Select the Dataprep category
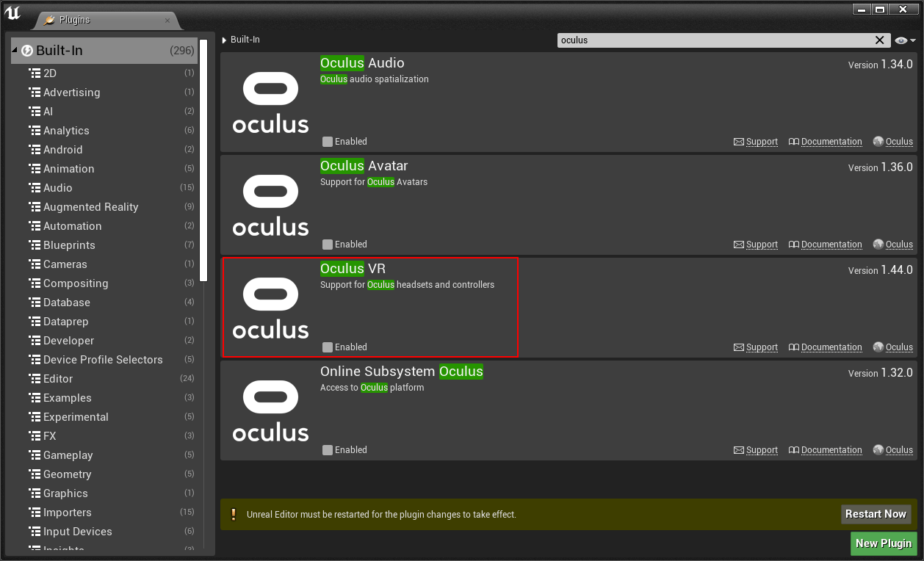924x561 pixels. pyautogui.click(x=104, y=322)
